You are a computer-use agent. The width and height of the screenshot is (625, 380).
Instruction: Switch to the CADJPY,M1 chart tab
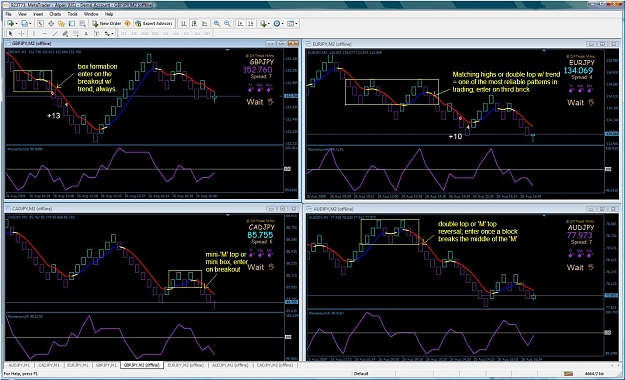pos(49,365)
